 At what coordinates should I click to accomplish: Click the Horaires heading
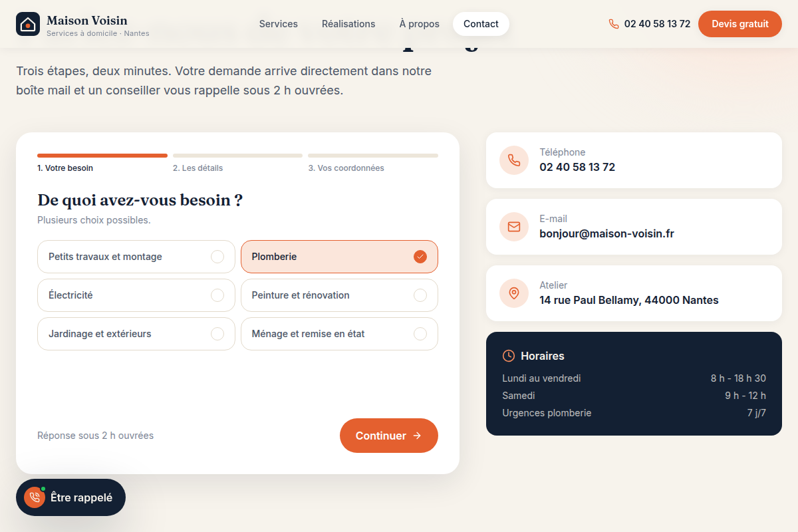click(543, 356)
